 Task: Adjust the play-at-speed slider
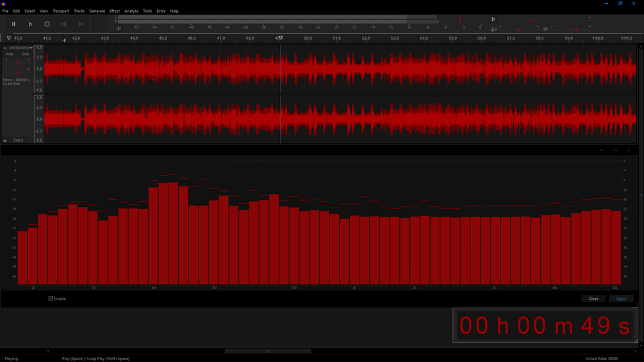point(545,20)
